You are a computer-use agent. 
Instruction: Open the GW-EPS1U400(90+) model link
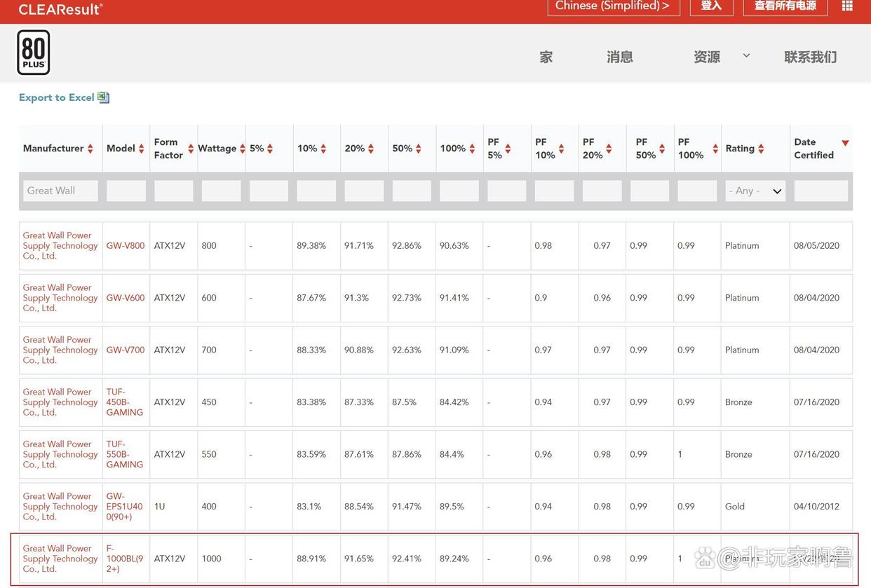[125, 506]
